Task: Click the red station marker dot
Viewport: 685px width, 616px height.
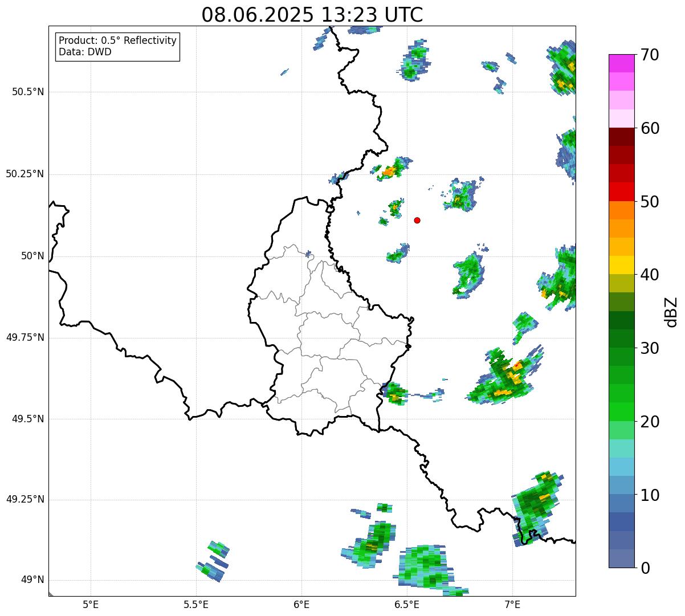Action: (417, 220)
